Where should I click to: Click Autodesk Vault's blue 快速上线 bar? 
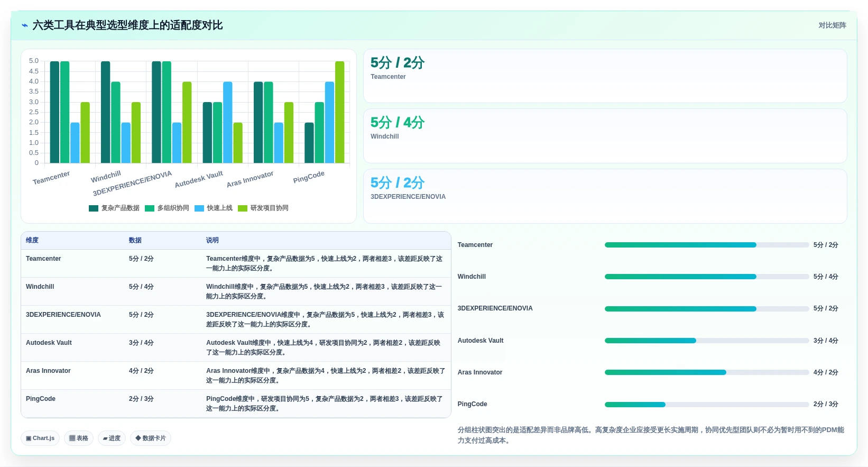click(228, 122)
